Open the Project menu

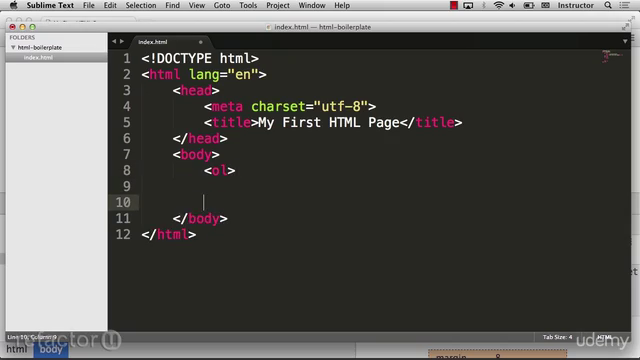coord(278,5)
